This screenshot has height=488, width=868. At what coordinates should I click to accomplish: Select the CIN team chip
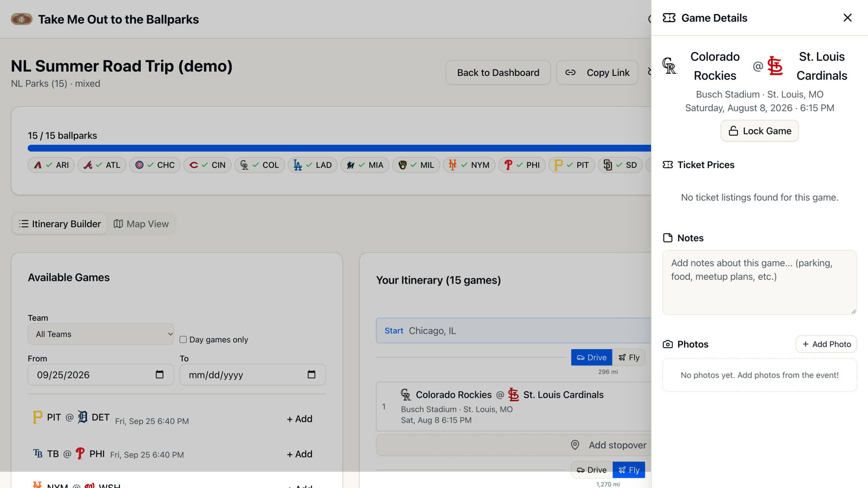(x=208, y=165)
